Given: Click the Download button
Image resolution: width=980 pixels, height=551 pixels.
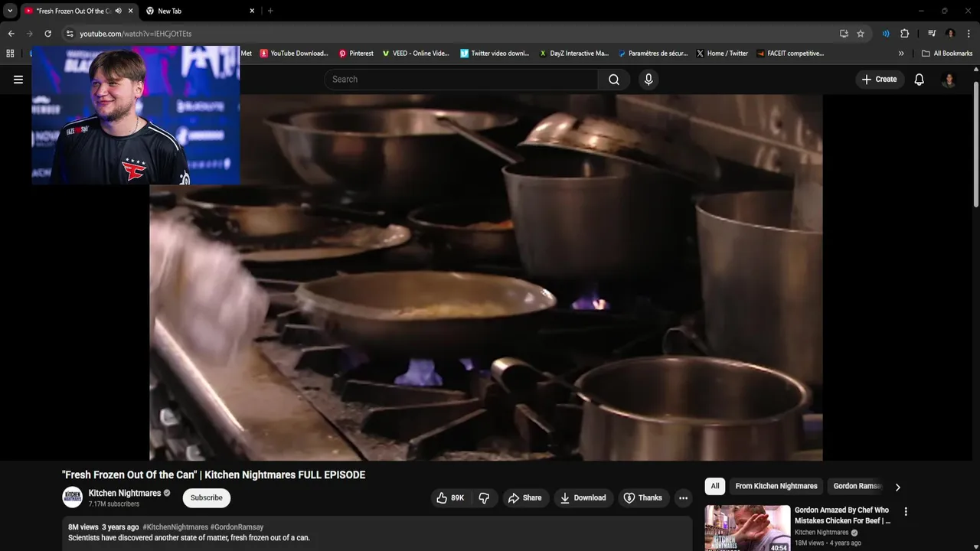Looking at the screenshot, I should 583,498.
